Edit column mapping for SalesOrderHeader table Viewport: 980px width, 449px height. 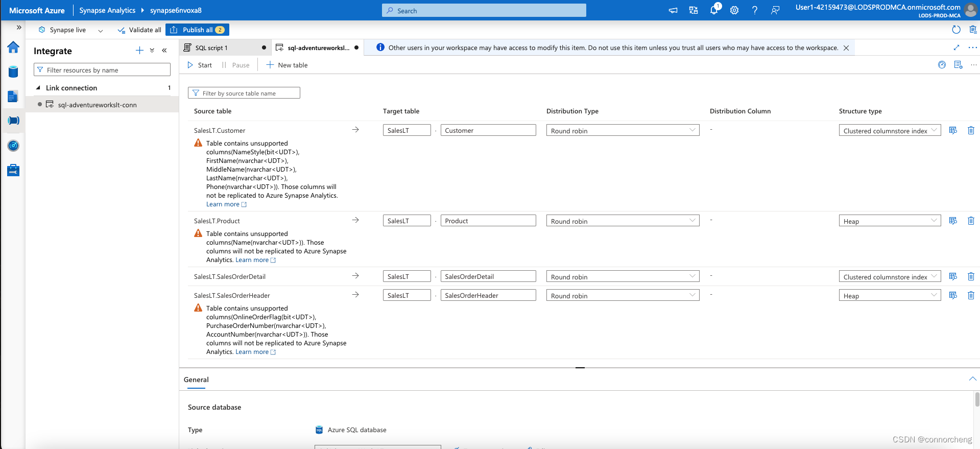(x=953, y=295)
